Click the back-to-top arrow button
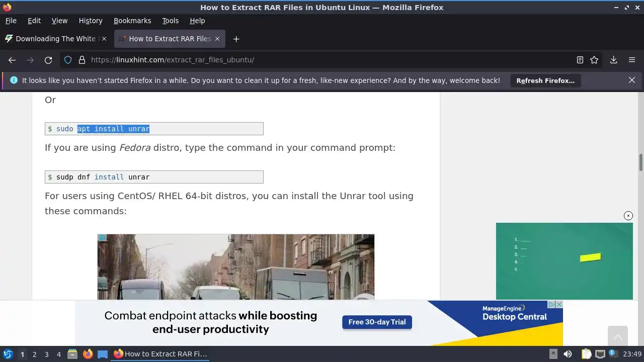The width and height of the screenshot is (644, 362). pyautogui.click(x=617, y=335)
